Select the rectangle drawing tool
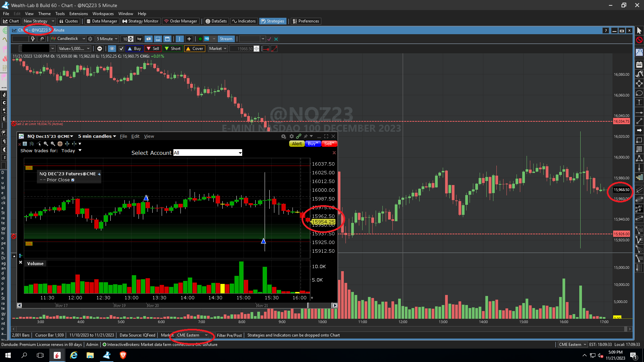This screenshot has height=362, width=644. 639,140
